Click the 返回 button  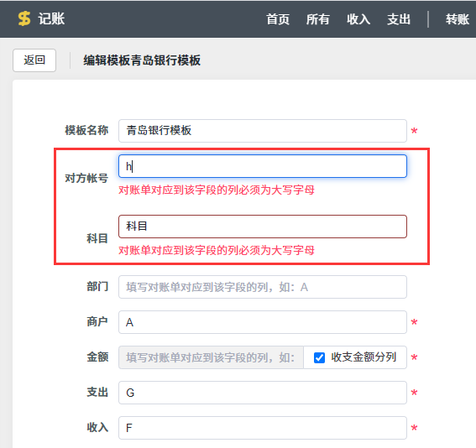(34, 60)
